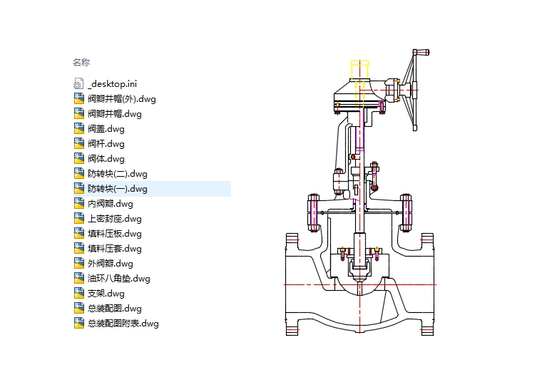Screen dimensions: 542x392
Task: Select the 上密封座.dwg file name
Action: pos(114,219)
